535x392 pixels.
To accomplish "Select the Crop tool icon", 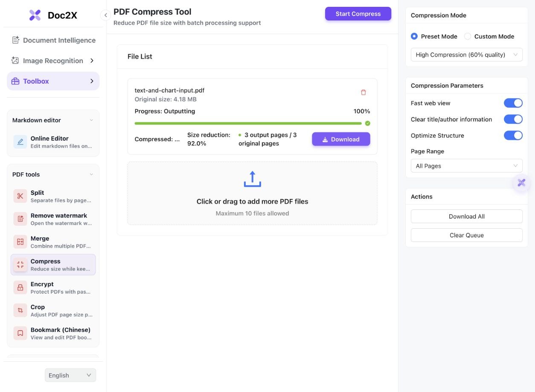I will click(20, 311).
